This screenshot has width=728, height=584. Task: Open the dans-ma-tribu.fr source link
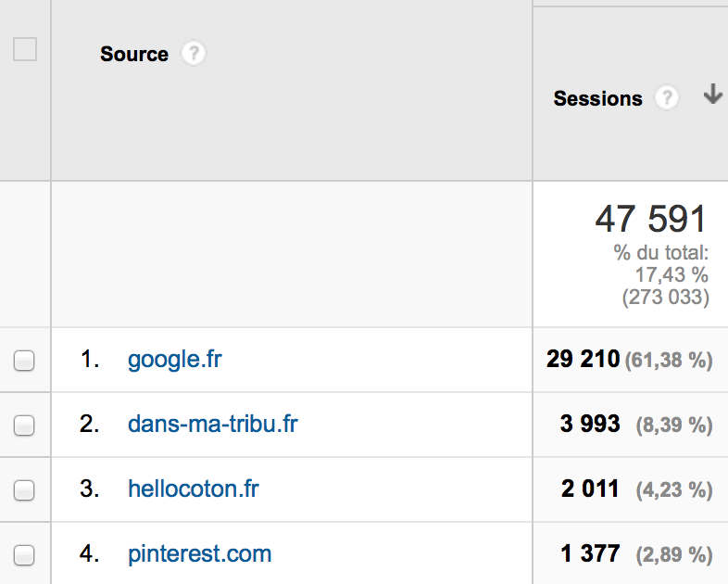213,424
